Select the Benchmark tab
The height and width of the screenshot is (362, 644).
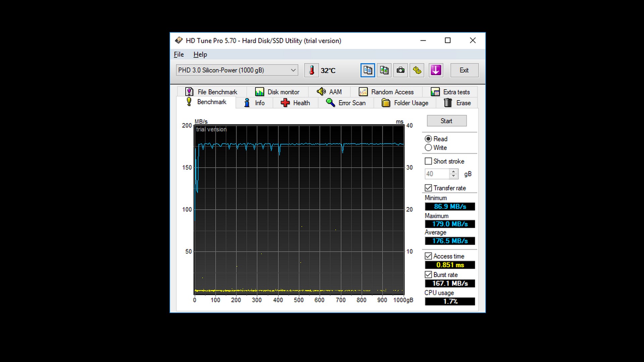pos(206,102)
